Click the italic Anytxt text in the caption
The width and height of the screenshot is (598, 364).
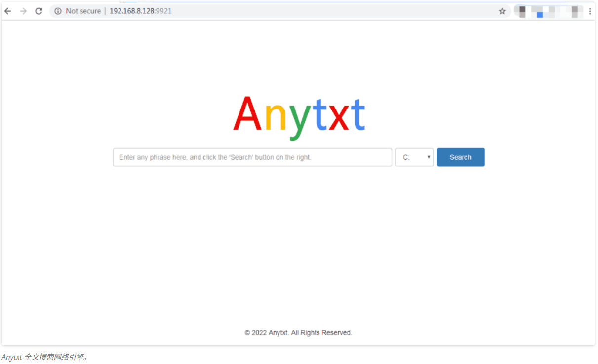pyautogui.click(x=12, y=356)
